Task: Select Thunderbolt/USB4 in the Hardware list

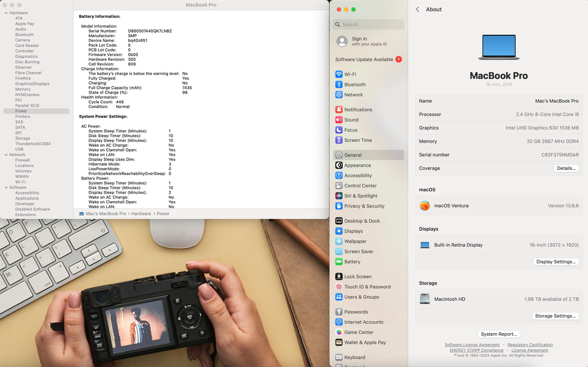Action: click(x=33, y=144)
